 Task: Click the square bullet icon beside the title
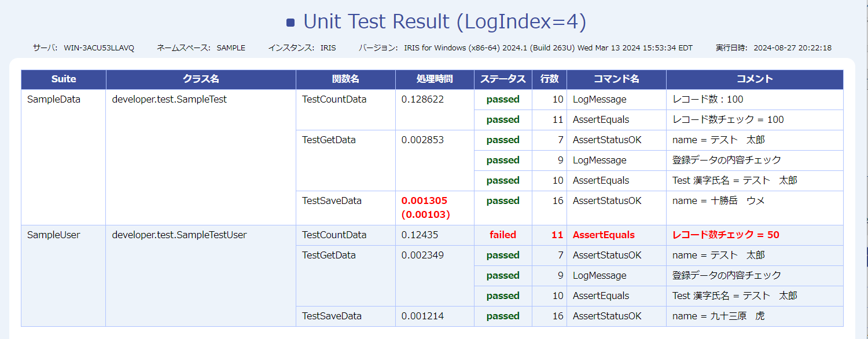pos(290,23)
